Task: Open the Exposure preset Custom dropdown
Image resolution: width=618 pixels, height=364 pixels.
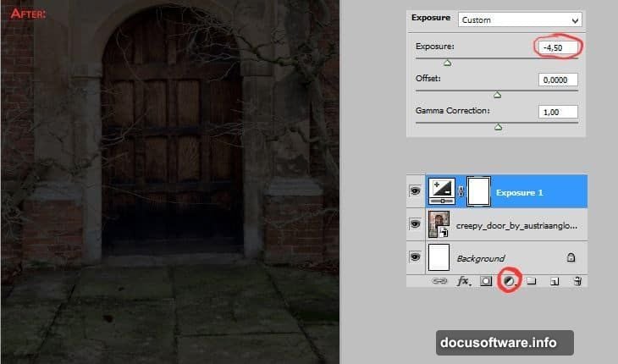Action: [519, 19]
